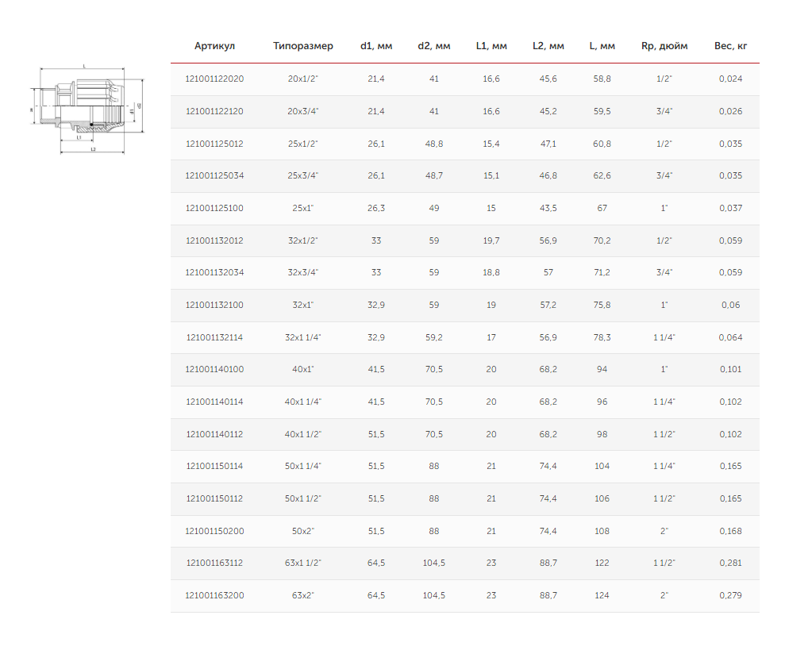Viewport: 812px width, 646px height.
Task: Click the 50x1 1/2" size cell
Action: [x=303, y=498]
